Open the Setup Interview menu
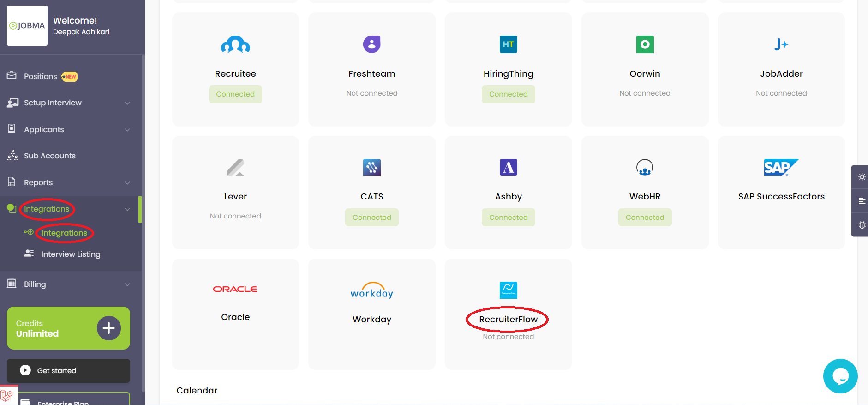 (53, 103)
